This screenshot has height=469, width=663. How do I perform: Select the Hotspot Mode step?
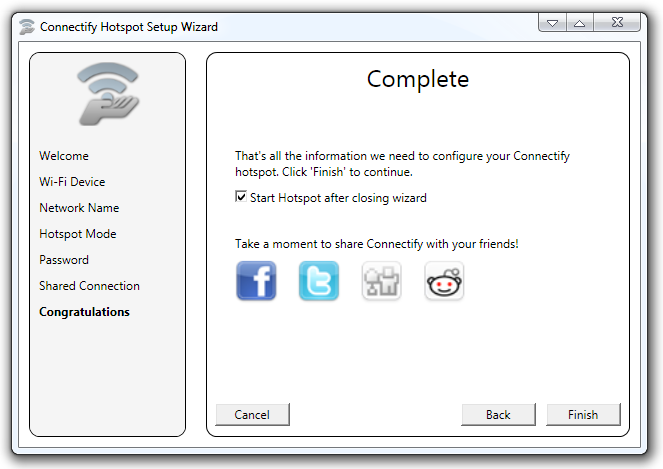tap(78, 234)
